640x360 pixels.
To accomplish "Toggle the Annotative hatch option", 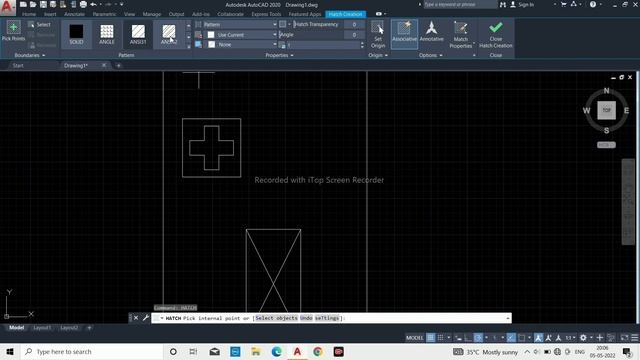I will 431,31.
